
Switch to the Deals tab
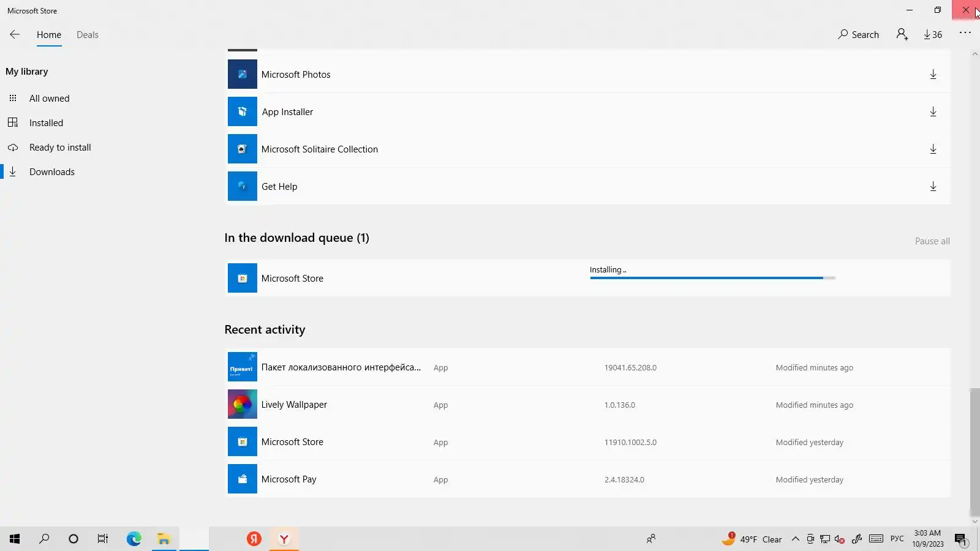click(88, 35)
